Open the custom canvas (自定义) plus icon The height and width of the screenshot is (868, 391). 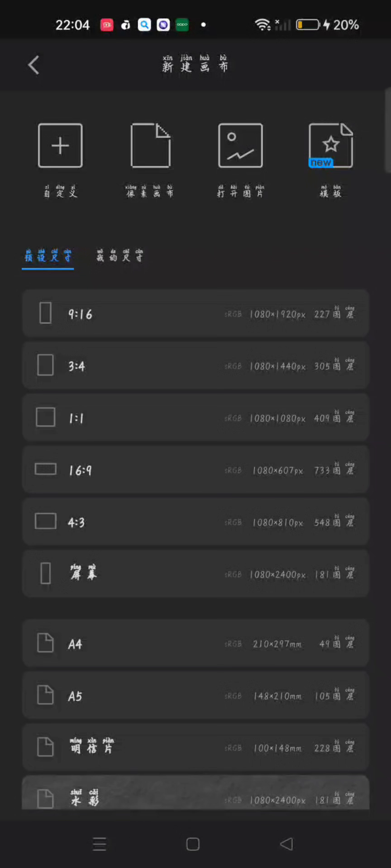[x=60, y=146]
